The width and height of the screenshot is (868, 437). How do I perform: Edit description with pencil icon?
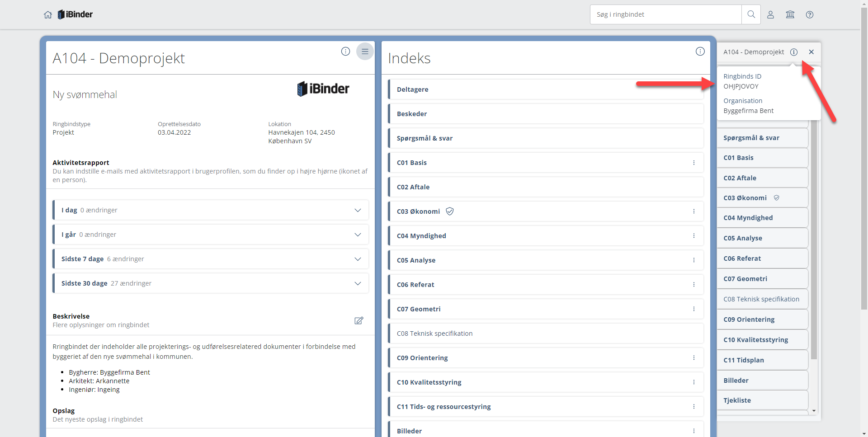[x=359, y=320]
